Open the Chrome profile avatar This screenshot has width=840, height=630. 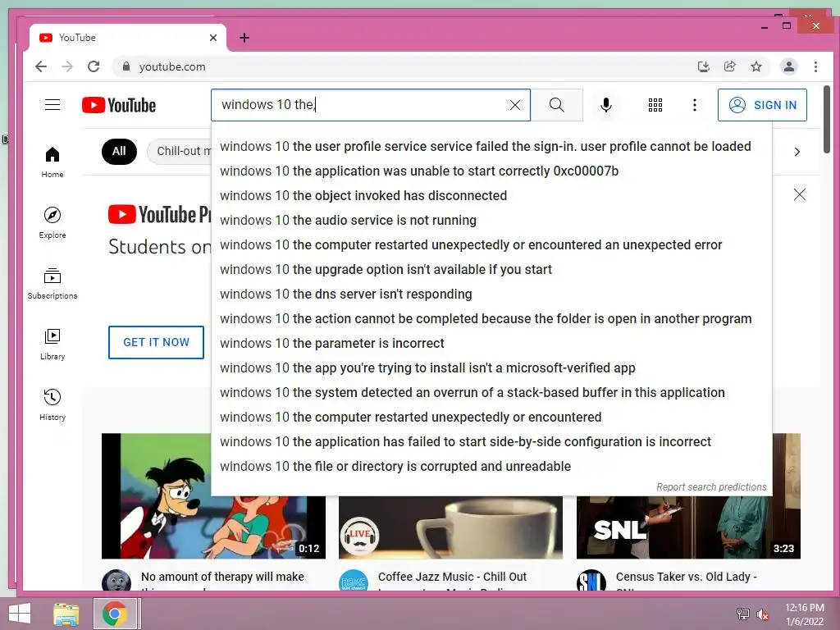coord(788,66)
